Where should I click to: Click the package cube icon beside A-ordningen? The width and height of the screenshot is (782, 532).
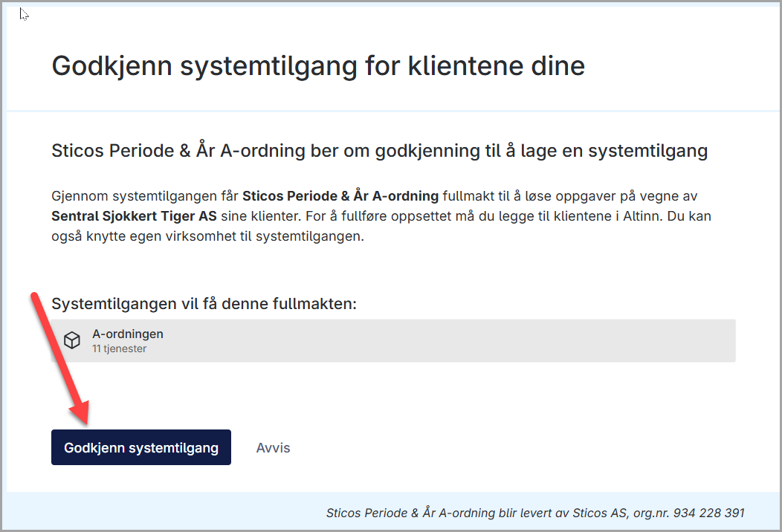tap(72, 340)
